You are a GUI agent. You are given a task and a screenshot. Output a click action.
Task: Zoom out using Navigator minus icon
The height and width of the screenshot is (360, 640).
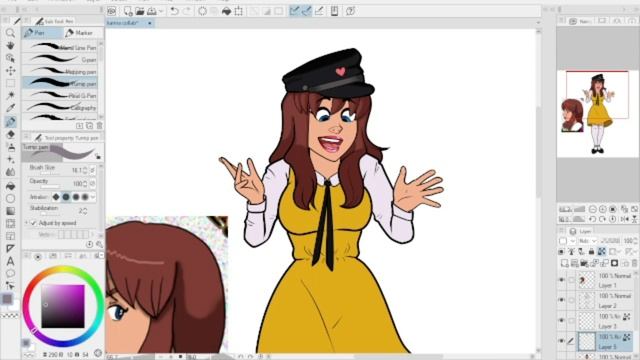(593, 209)
